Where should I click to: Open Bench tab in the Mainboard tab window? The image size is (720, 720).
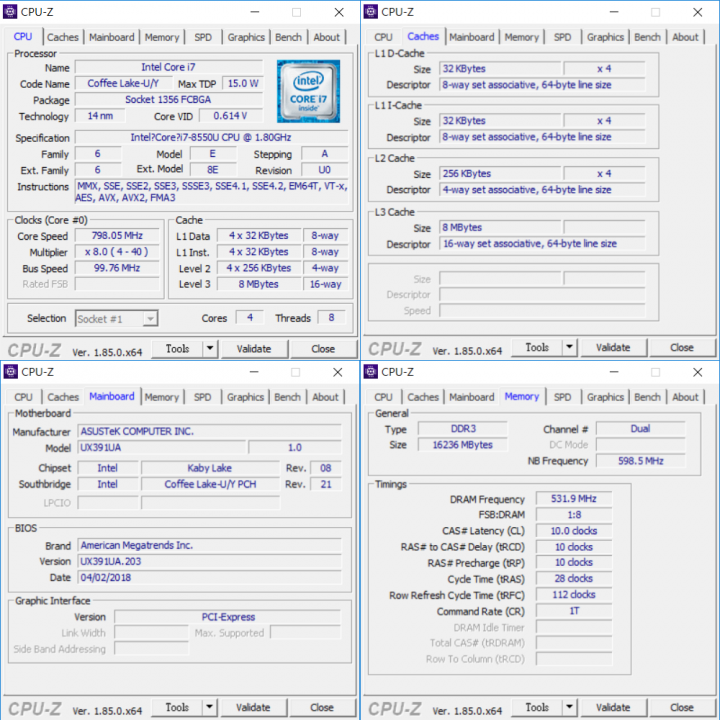click(x=287, y=397)
